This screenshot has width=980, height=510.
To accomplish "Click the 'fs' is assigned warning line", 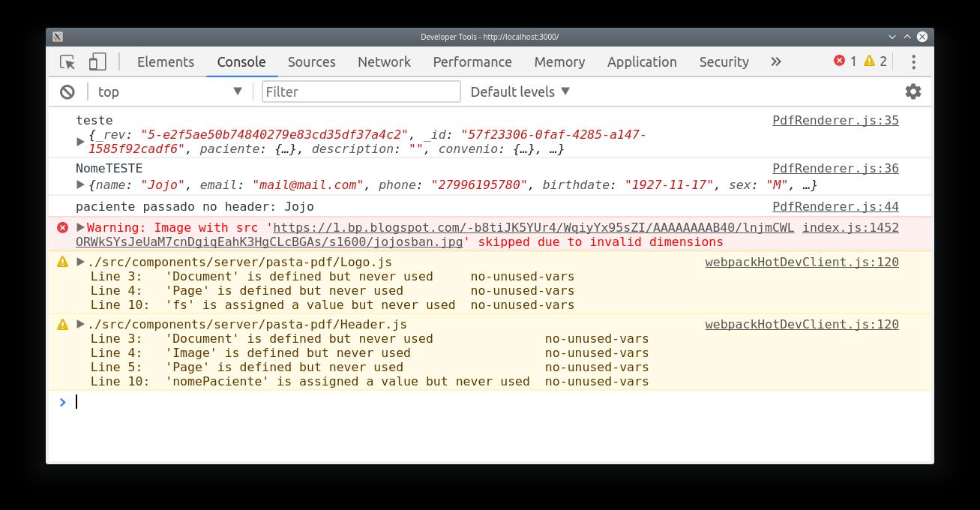I will click(x=332, y=304).
